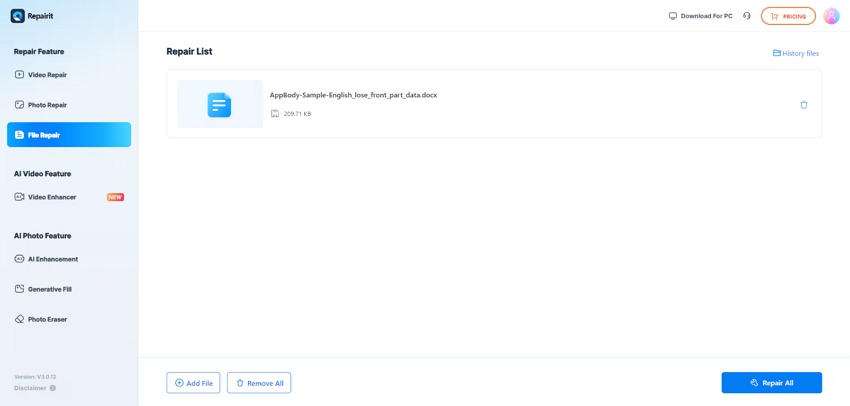Delete the docx file with trash icon
The width and height of the screenshot is (850, 406).
pos(804,104)
